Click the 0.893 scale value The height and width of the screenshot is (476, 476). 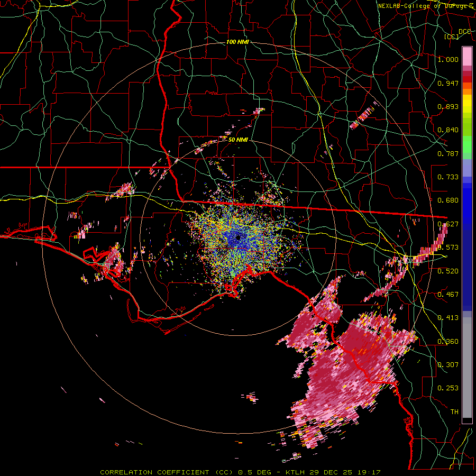[448, 106]
